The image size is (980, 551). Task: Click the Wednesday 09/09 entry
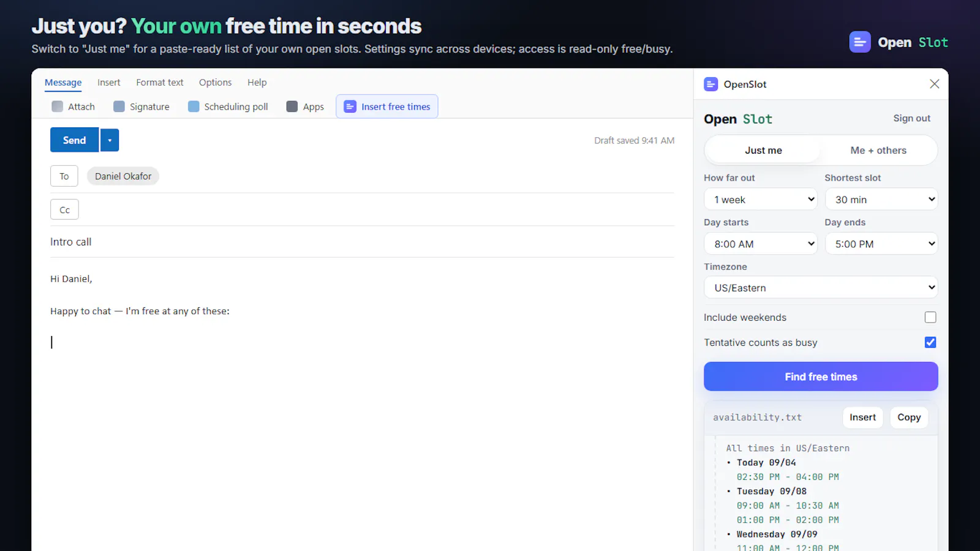coord(777,534)
